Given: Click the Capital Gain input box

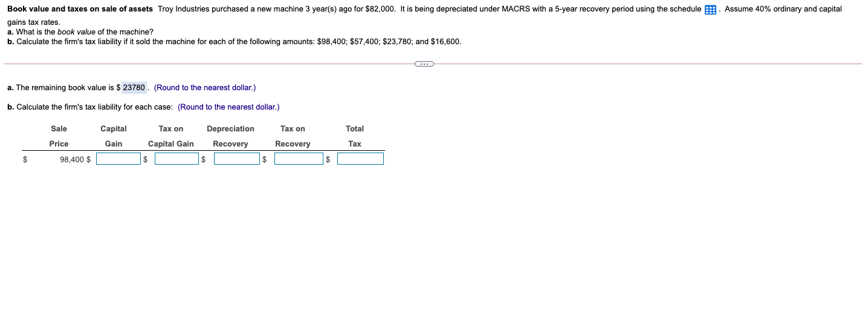Looking at the screenshot, I should pyautogui.click(x=118, y=159).
